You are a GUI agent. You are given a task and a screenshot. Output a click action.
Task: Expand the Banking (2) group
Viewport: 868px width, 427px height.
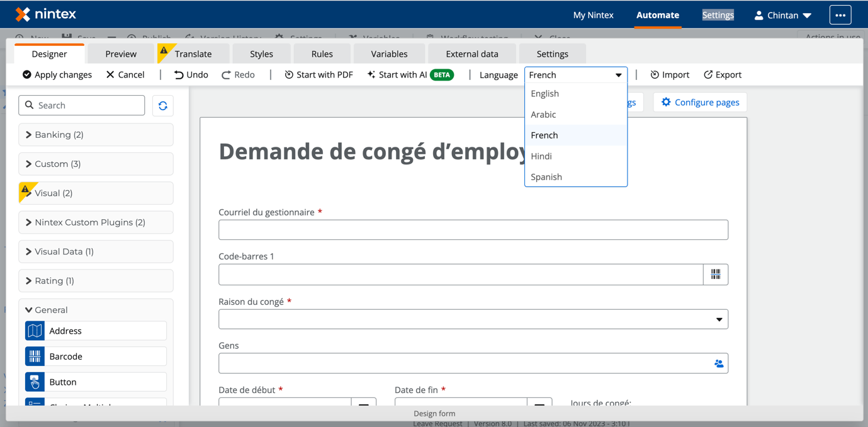pos(96,135)
